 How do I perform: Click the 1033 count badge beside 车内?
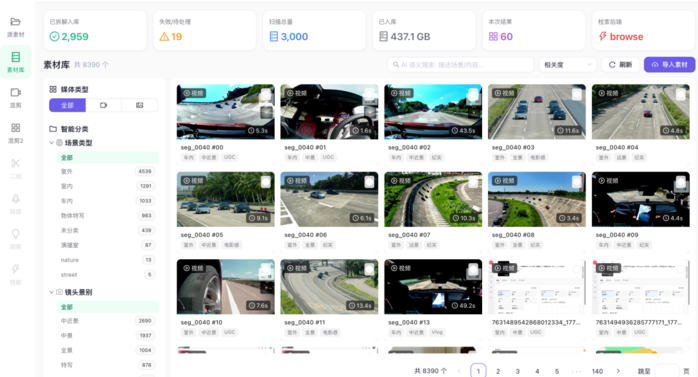(146, 201)
